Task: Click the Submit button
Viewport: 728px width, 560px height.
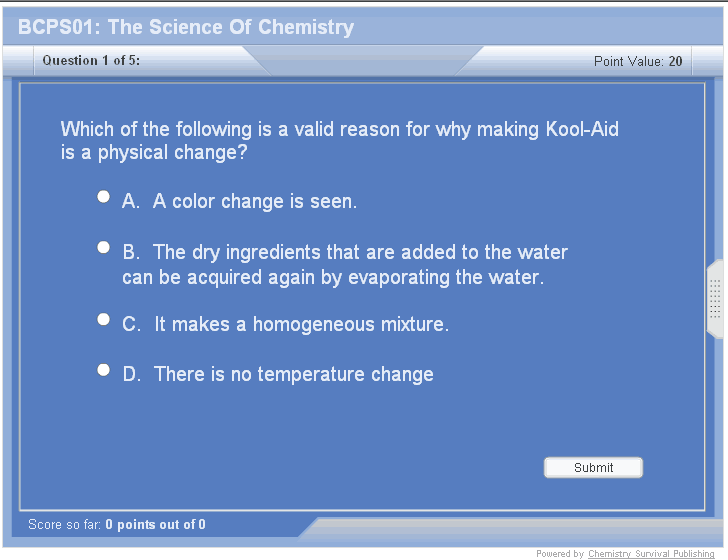Action: click(593, 468)
